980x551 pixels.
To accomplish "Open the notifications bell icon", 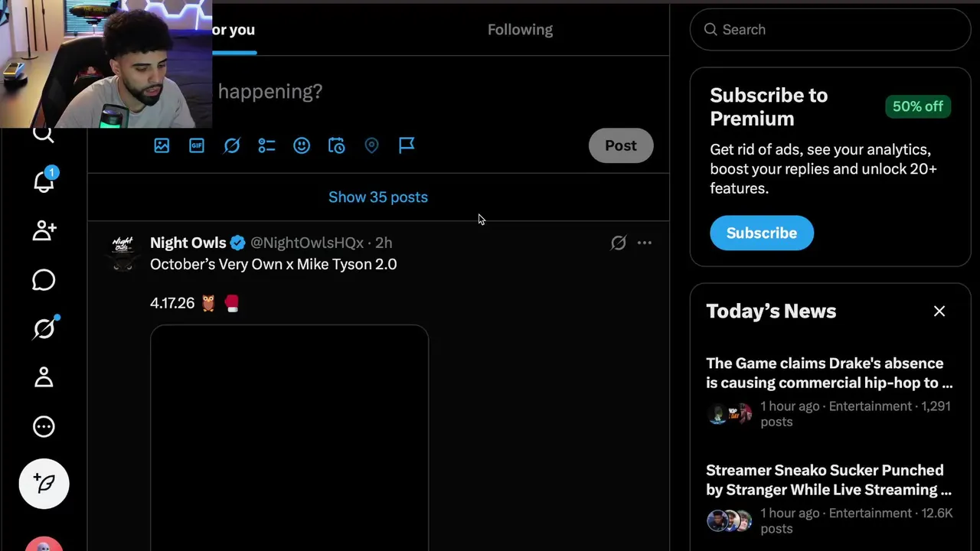I will coord(44,181).
